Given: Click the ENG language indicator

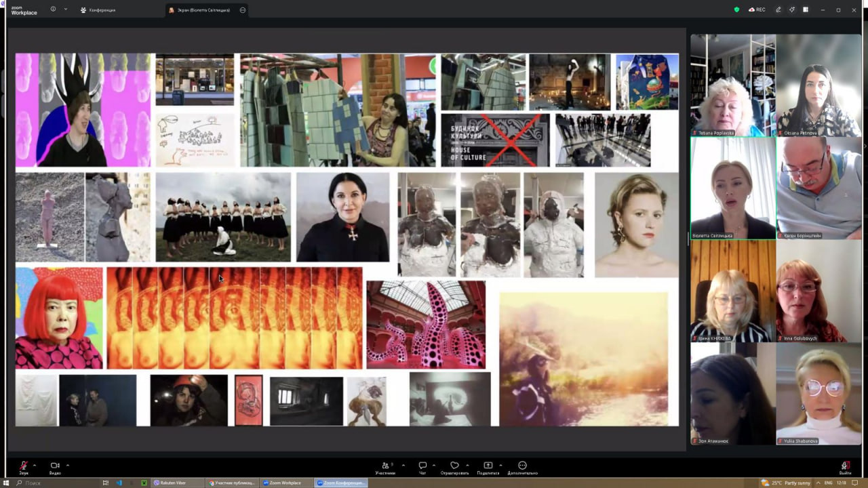Looking at the screenshot, I should click(828, 483).
